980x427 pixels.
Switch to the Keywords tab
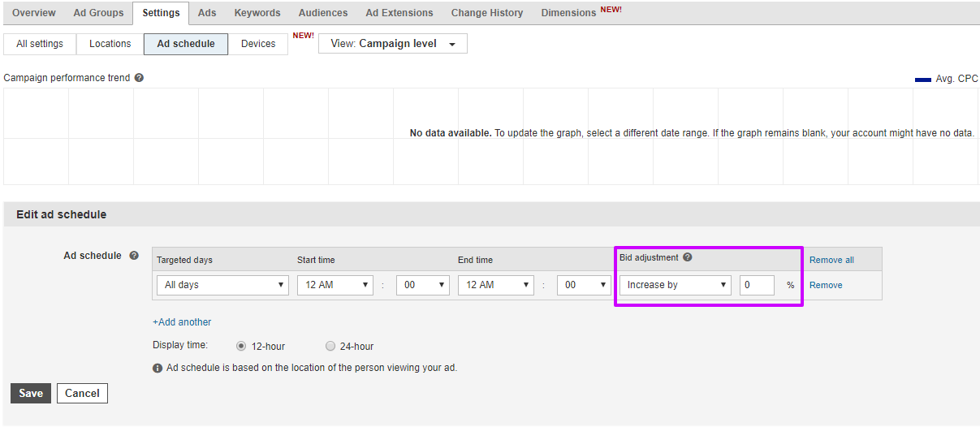coord(257,13)
